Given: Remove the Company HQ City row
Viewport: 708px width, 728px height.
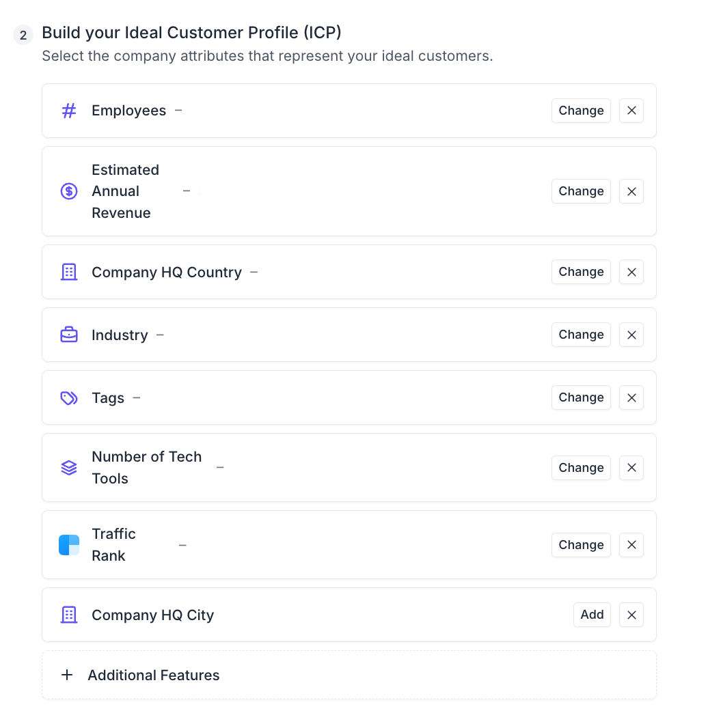Looking at the screenshot, I should [631, 615].
